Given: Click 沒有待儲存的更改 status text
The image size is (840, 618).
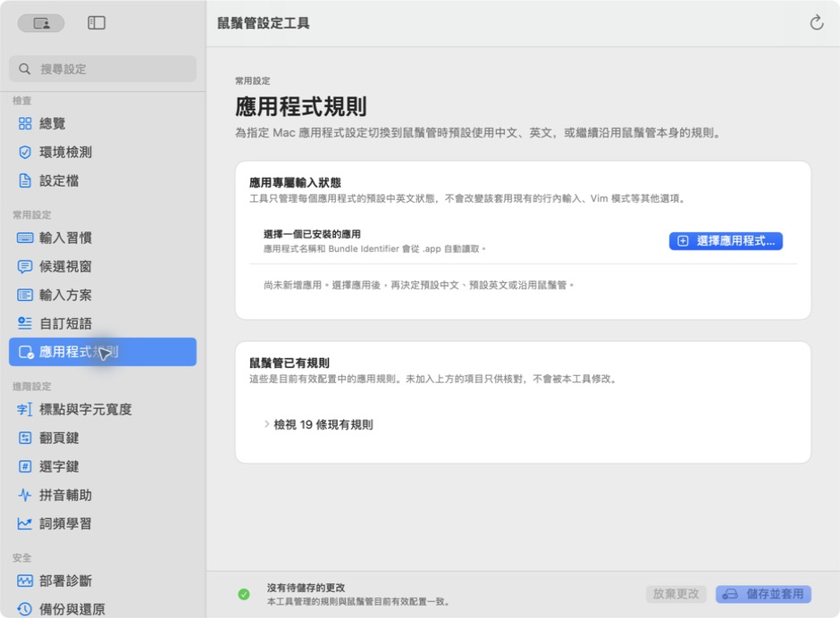Looking at the screenshot, I should (306, 588).
